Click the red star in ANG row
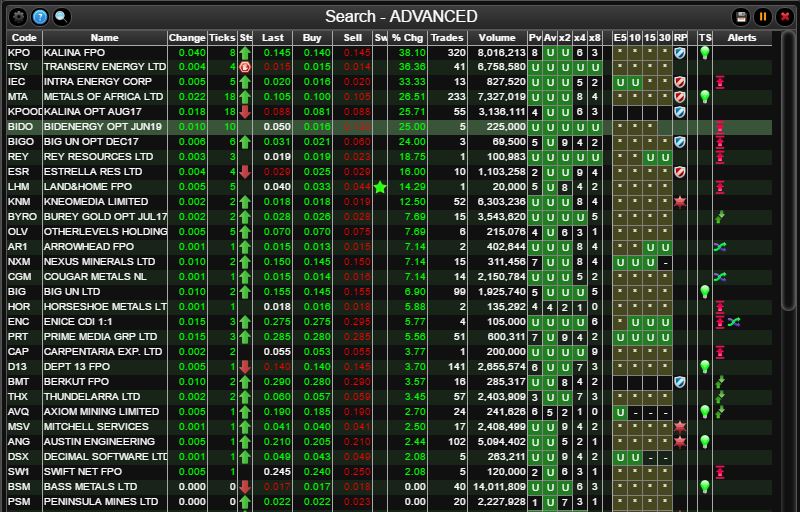 [680, 442]
